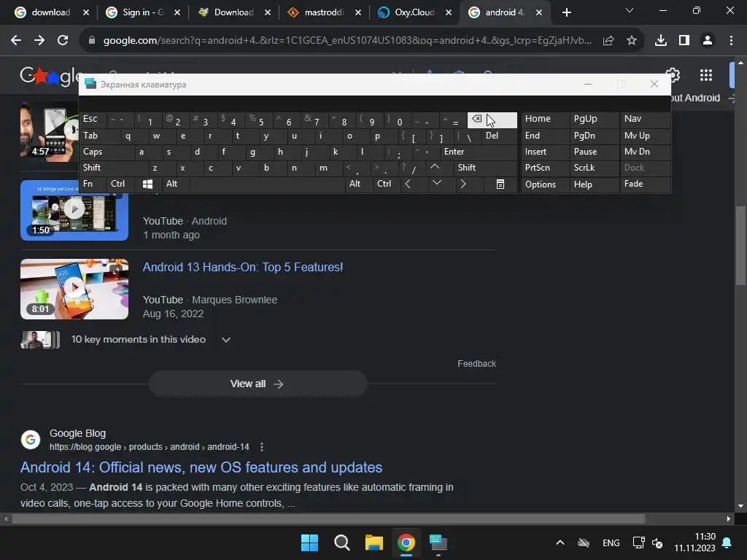Toggle ScrLk key on keyboard
The height and width of the screenshot is (560, 747).
tap(595, 168)
